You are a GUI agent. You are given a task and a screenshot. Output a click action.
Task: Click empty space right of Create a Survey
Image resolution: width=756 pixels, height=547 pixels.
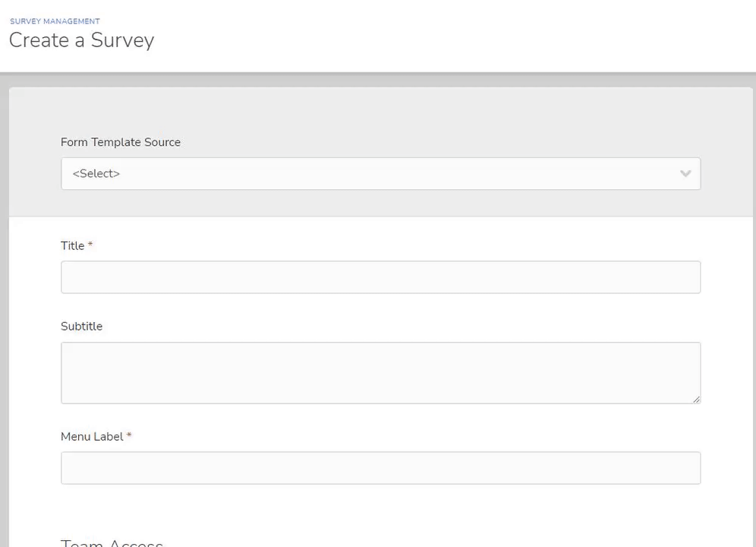click(x=453, y=40)
